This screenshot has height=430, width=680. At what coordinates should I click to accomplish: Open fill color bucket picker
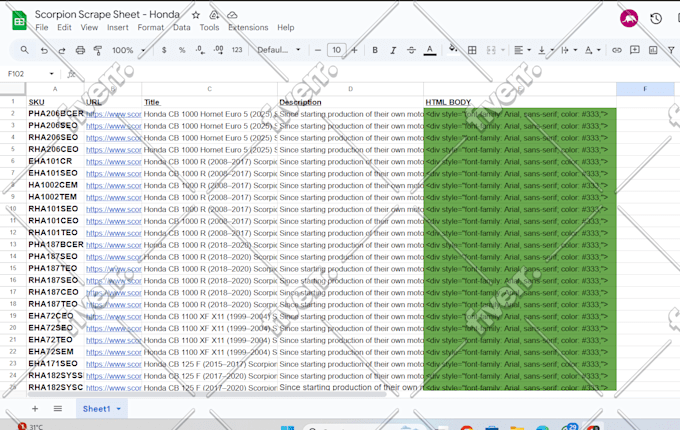[453, 49]
